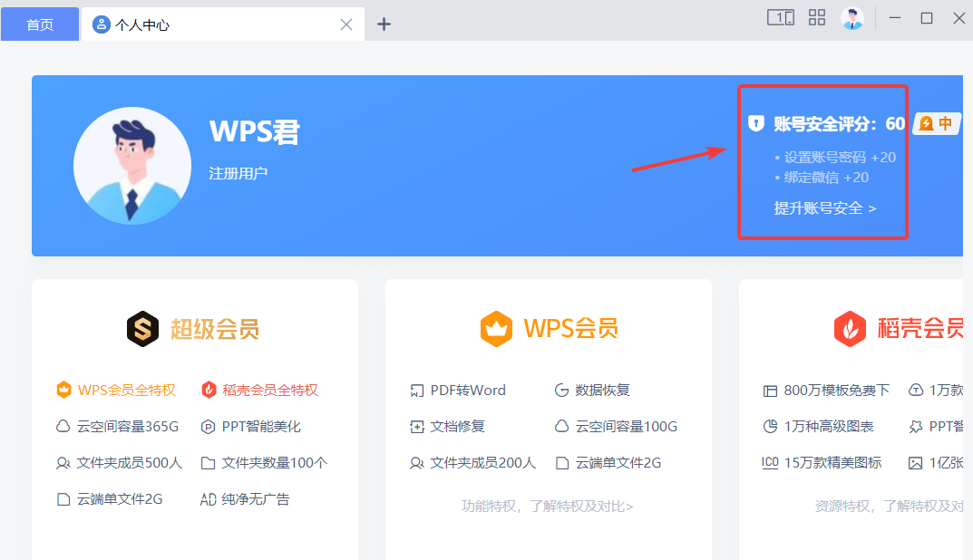Click the window layout icon in title bar

[781, 17]
